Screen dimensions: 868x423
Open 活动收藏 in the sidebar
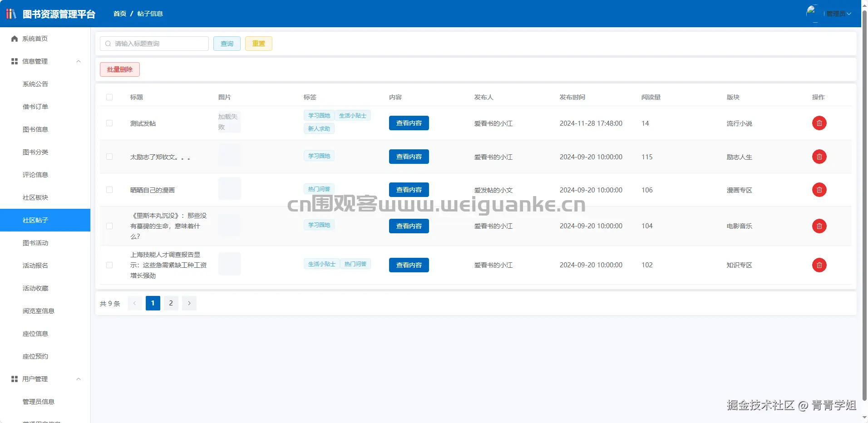45,288
